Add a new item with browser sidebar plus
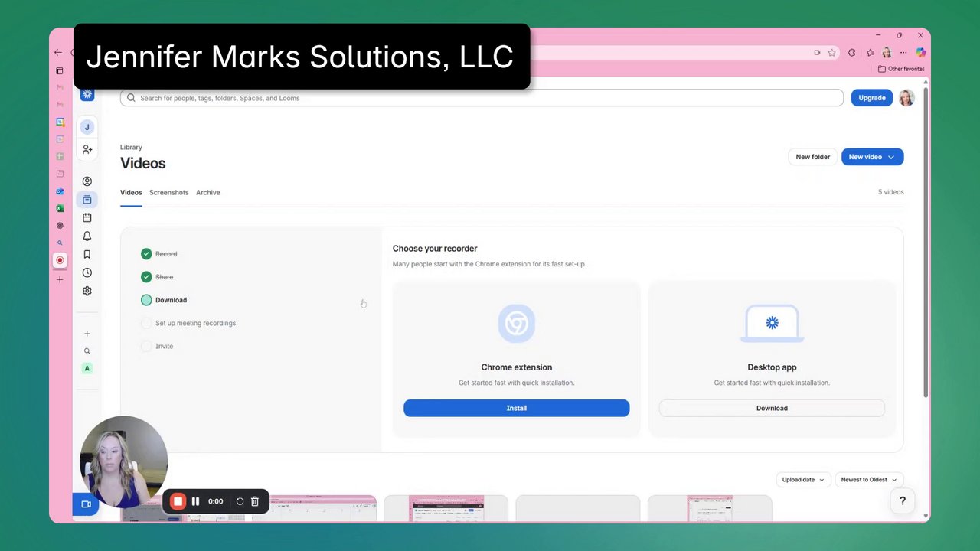The height and width of the screenshot is (551, 980). (60, 279)
